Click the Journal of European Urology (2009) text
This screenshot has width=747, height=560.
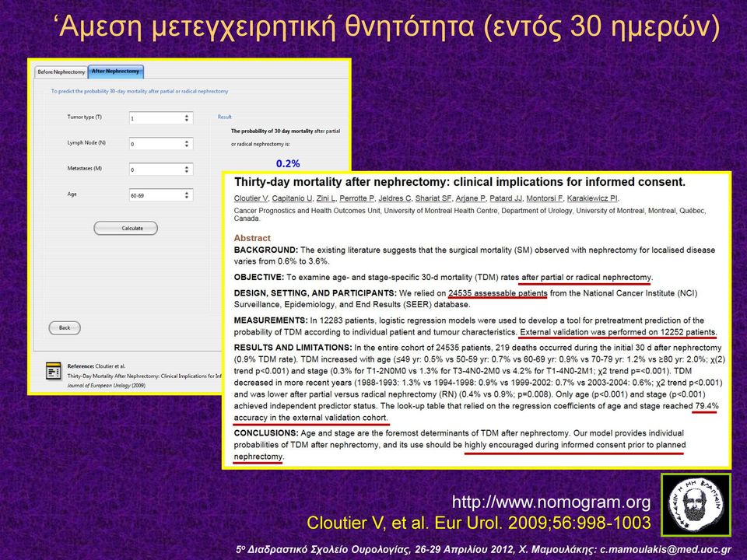(107, 385)
